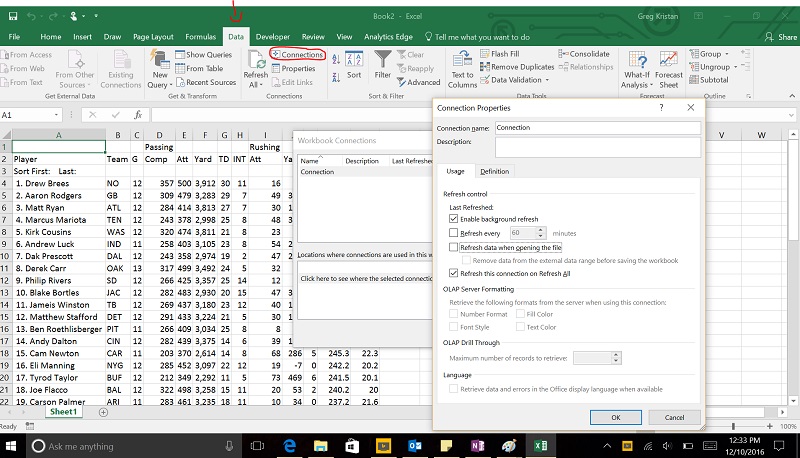Click the Save icon in quick access toolbar
800x458 pixels.
tap(13, 16)
